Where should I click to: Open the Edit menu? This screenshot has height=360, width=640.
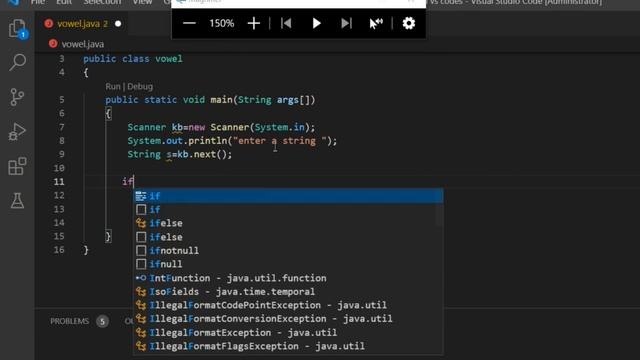click(x=64, y=2)
